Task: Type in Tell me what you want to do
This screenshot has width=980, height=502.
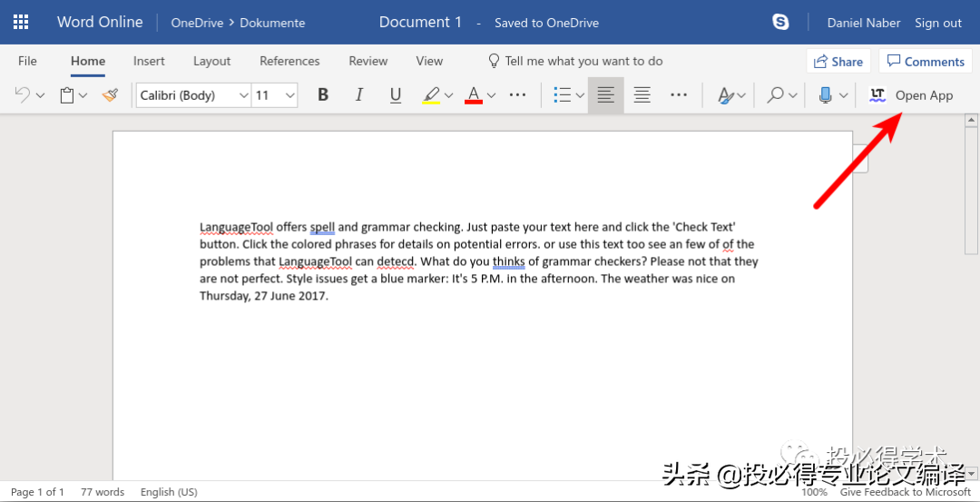Action: (x=583, y=61)
